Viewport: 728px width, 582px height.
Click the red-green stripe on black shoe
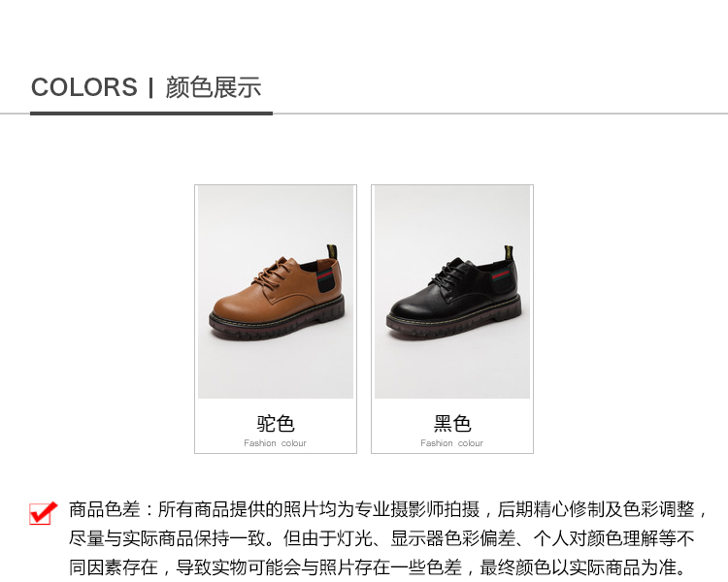pos(501,275)
